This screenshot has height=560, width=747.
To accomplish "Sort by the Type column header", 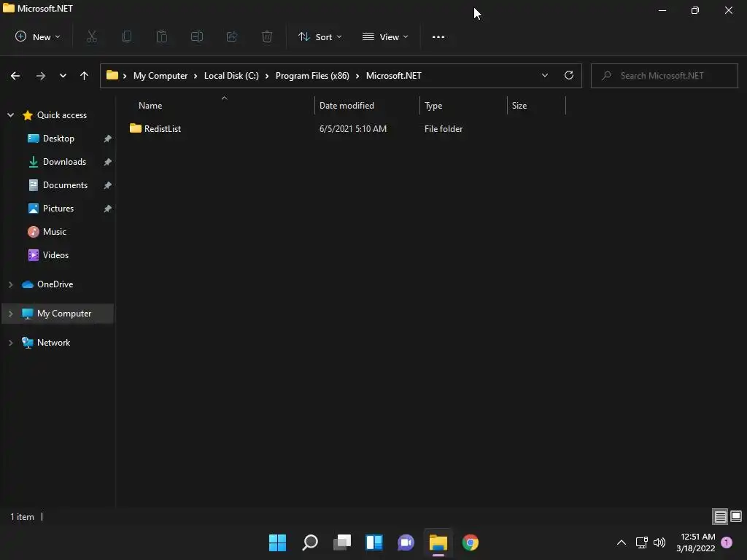I will tap(433, 106).
